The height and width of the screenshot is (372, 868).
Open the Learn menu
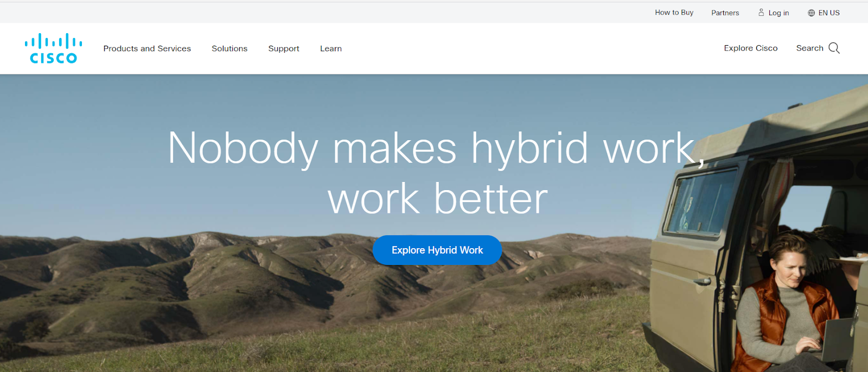point(331,48)
